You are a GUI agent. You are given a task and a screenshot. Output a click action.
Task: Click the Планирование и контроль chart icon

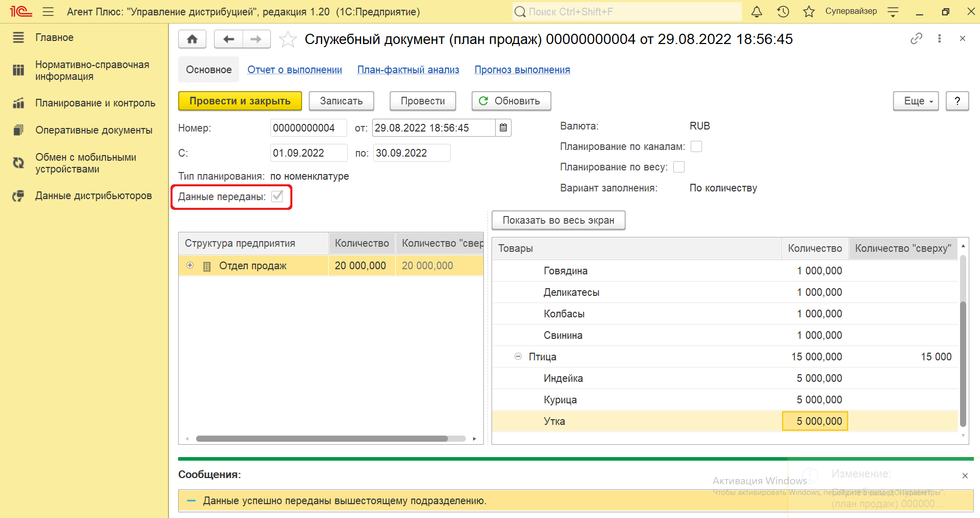(x=18, y=103)
